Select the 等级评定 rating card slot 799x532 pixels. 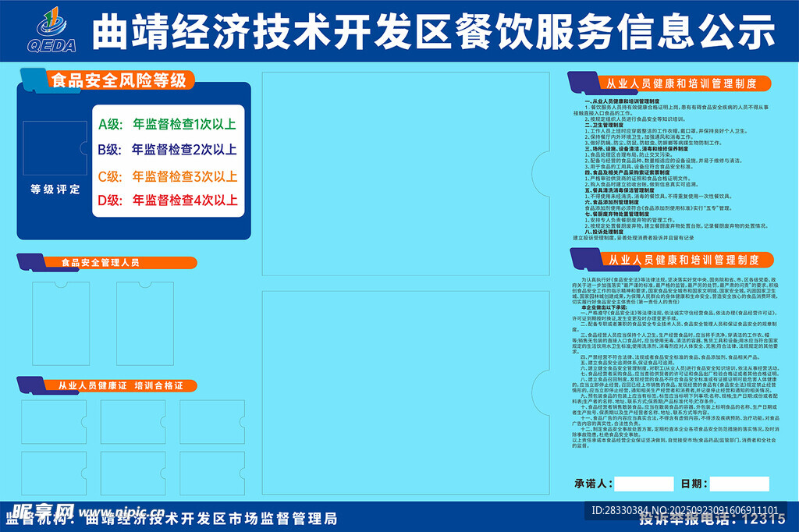point(55,148)
